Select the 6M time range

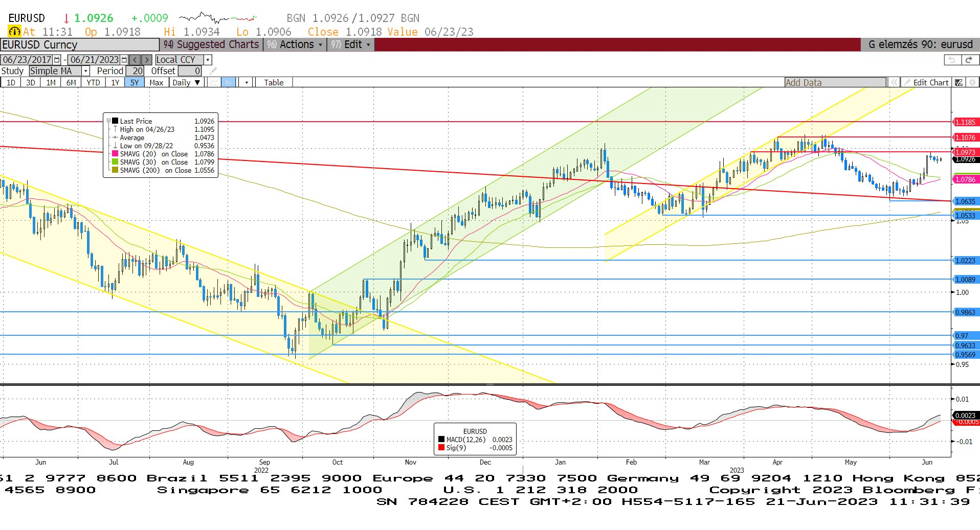coord(71,82)
